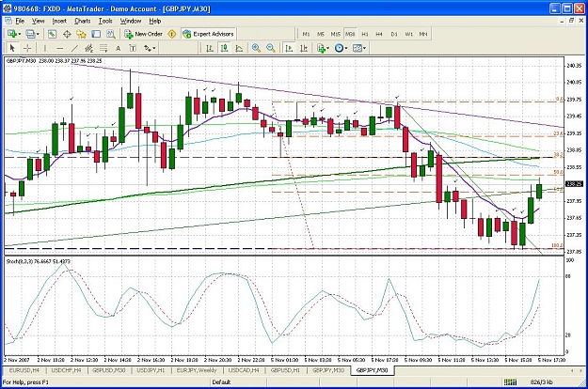This screenshot has width=588, height=389.
Task: Switch to the GBPUSD,H1 chart tab
Action: tap(285, 370)
